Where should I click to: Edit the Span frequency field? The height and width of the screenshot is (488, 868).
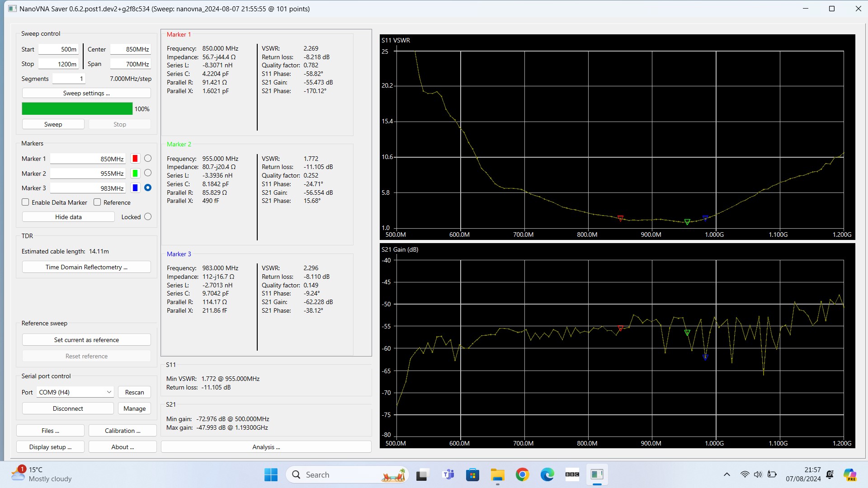(x=131, y=64)
